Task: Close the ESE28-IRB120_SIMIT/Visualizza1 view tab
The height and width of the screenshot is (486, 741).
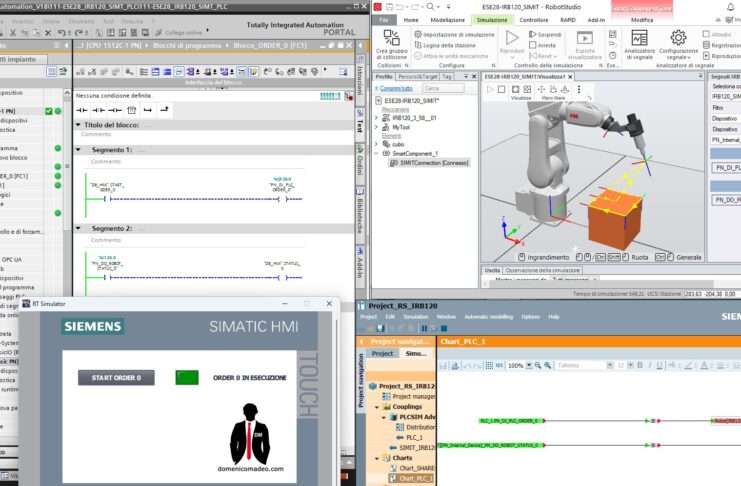Action: pyautogui.click(x=570, y=77)
